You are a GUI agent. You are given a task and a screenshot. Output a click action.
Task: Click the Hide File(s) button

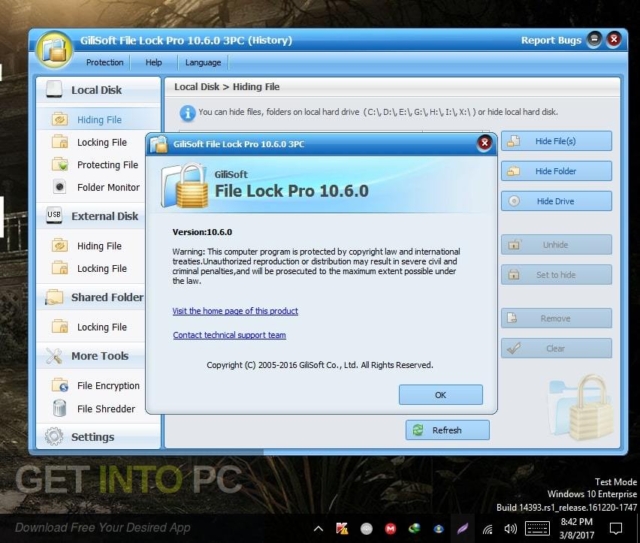(556, 141)
